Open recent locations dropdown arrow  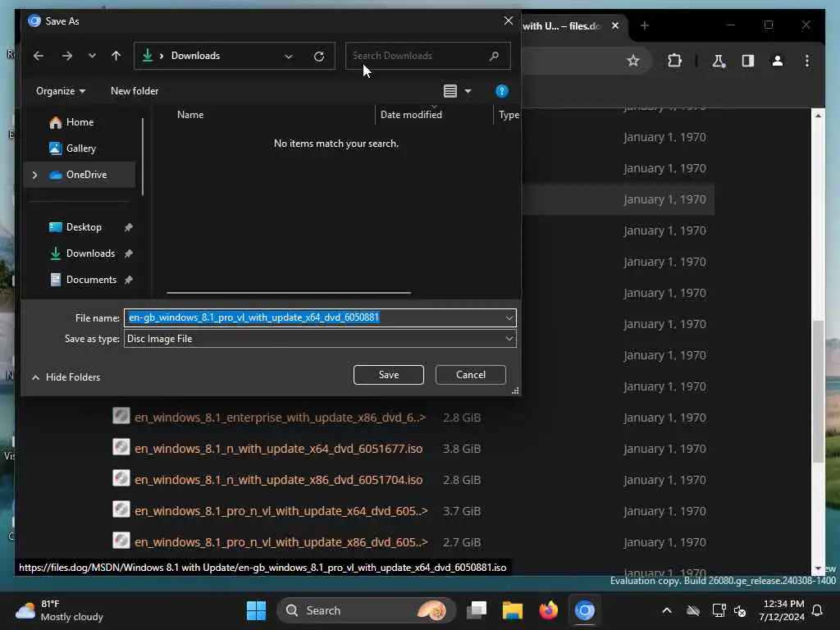[92, 56]
